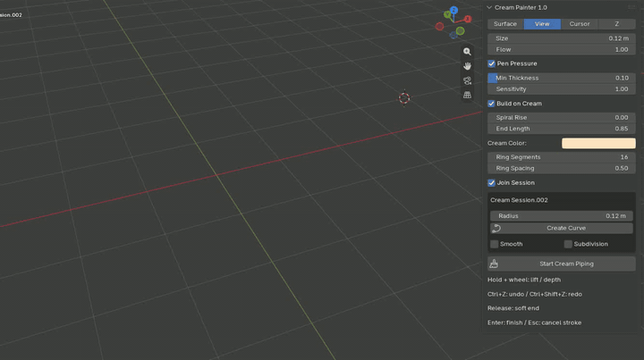Select the View mode tab
Image resolution: width=644 pixels, height=360 pixels.
pos(542,24)
